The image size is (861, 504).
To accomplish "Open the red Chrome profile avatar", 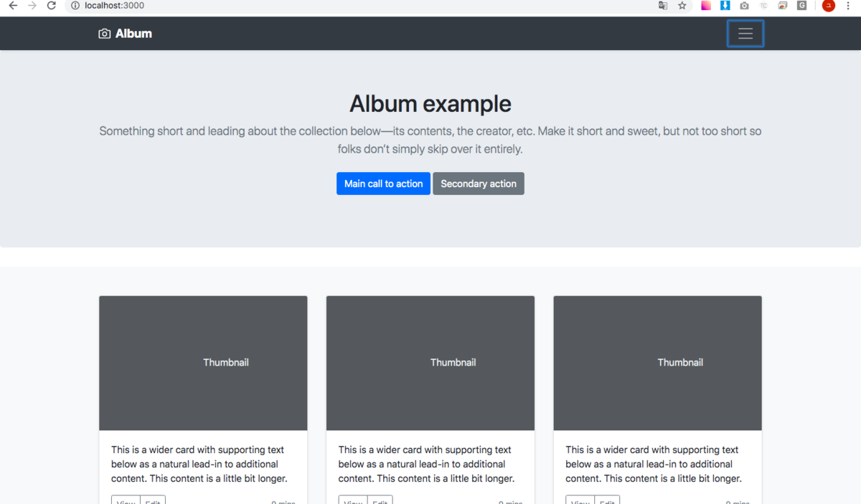I will [x=829, y=6].
